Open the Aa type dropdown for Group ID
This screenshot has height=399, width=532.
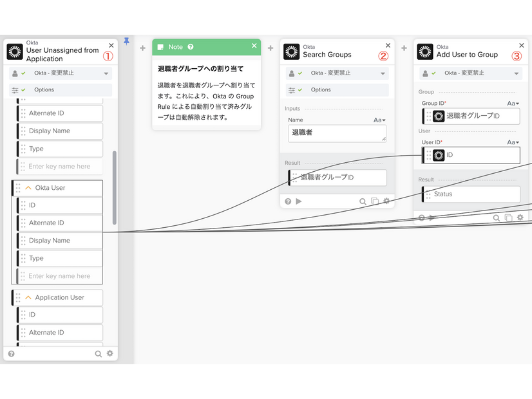point(512,103)
